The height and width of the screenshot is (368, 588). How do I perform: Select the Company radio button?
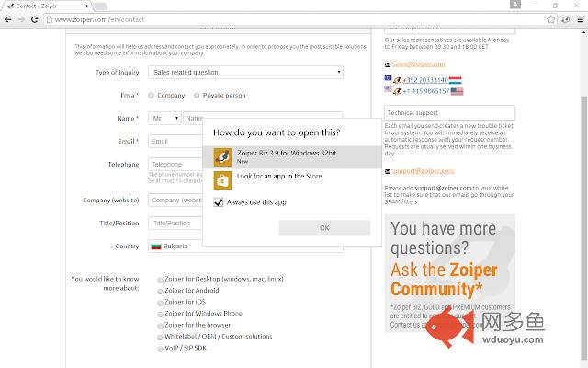(151, 96)
